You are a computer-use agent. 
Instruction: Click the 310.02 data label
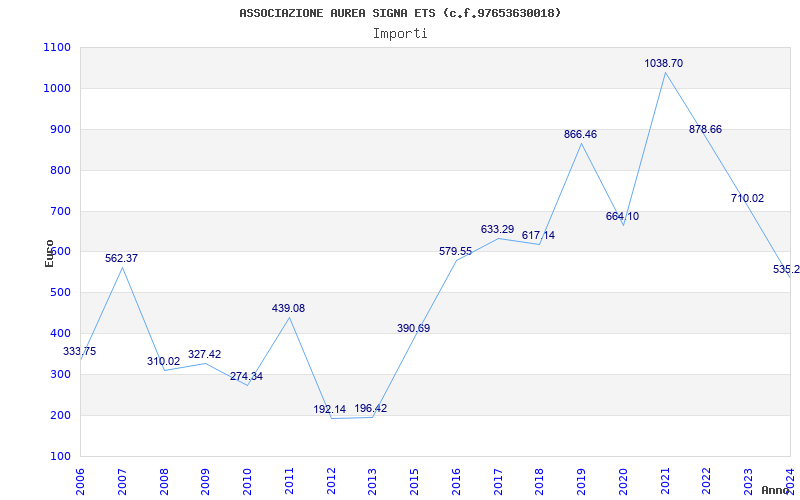164,361
